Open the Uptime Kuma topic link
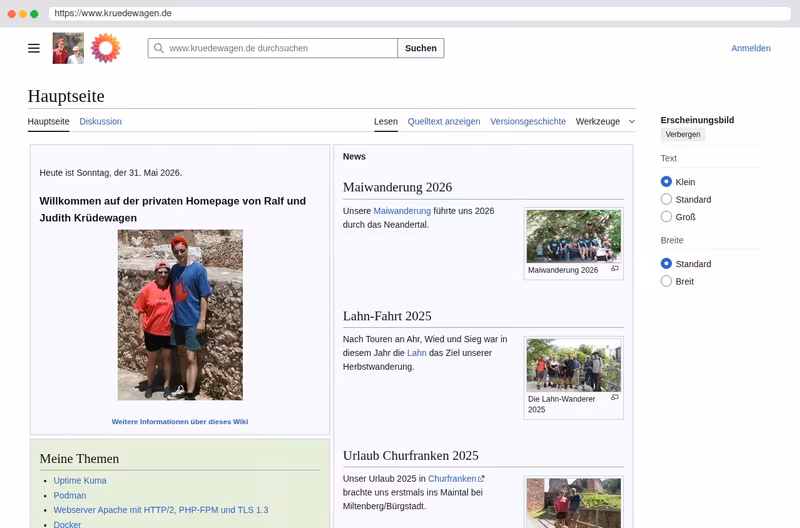 80,481
